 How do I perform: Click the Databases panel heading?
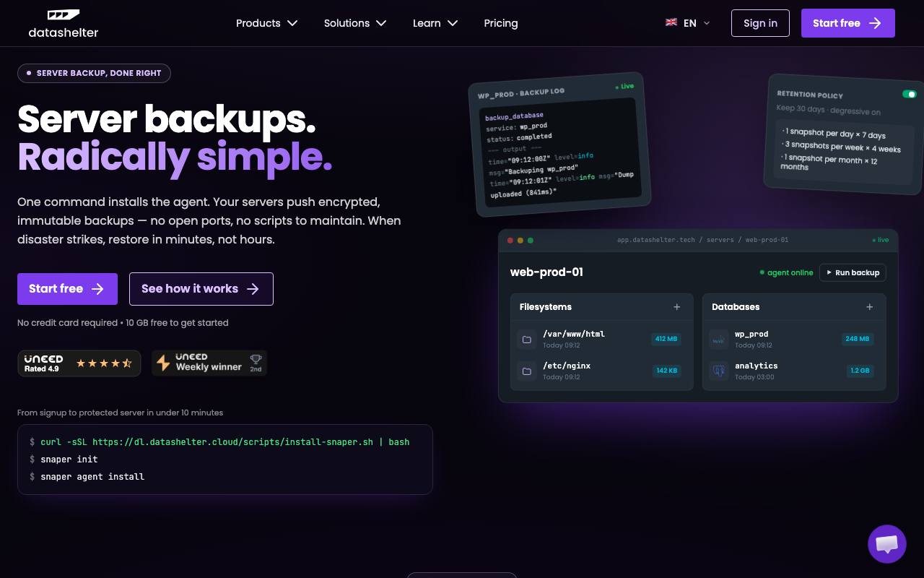pos(736,307)
